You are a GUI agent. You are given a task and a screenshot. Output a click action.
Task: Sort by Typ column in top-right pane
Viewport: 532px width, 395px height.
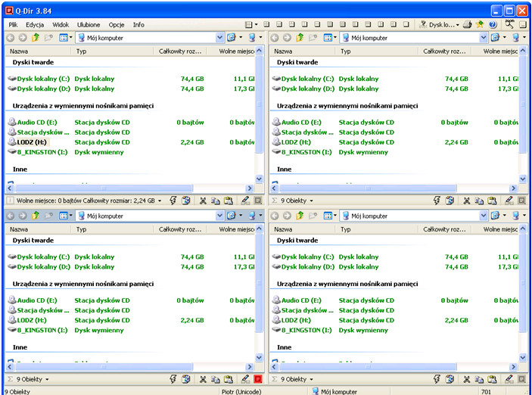[376, 51]
